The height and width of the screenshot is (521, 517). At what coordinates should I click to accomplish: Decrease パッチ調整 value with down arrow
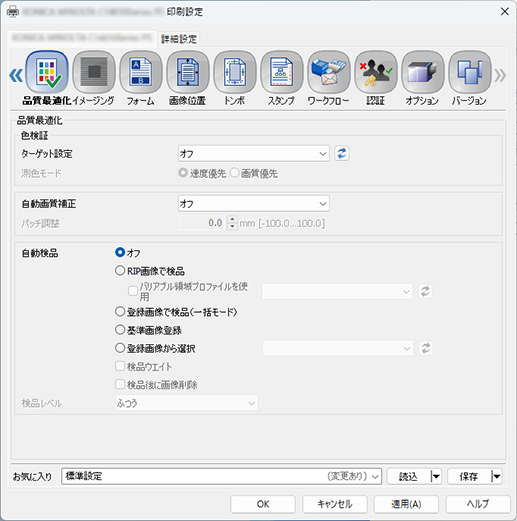(232, 227)
